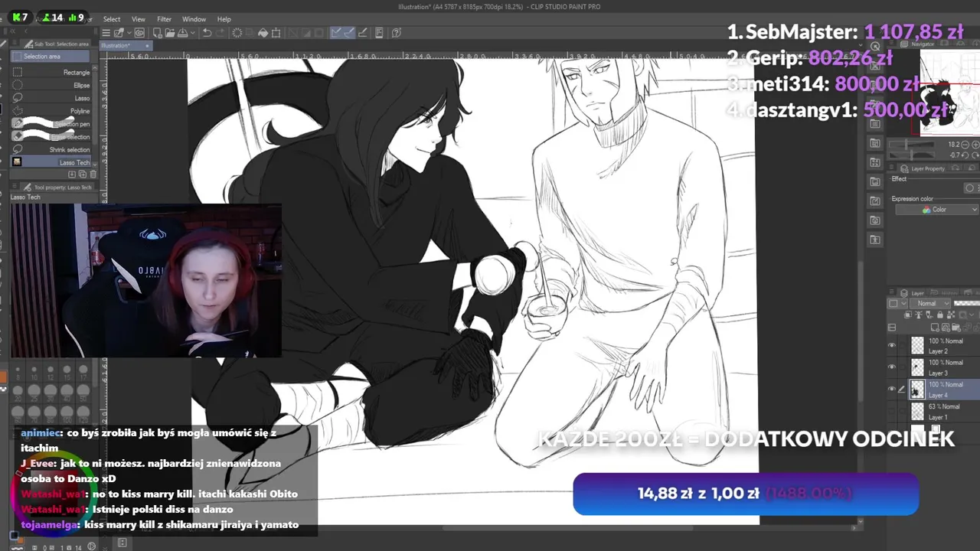
Task: Toggle Lock Transparent Pixels
Action: (951, 315)
